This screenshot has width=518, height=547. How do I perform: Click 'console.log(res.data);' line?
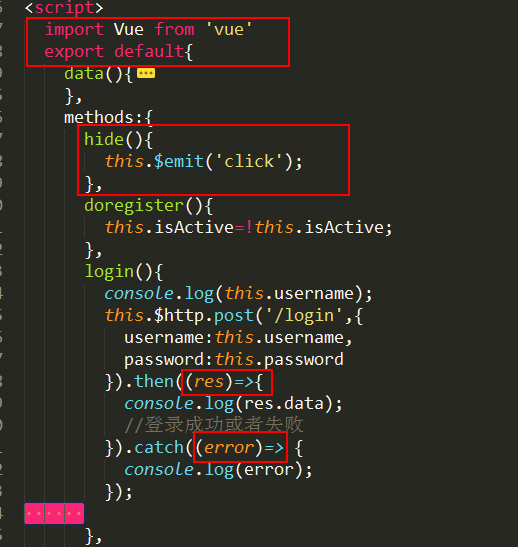click(x=233, y=404)
